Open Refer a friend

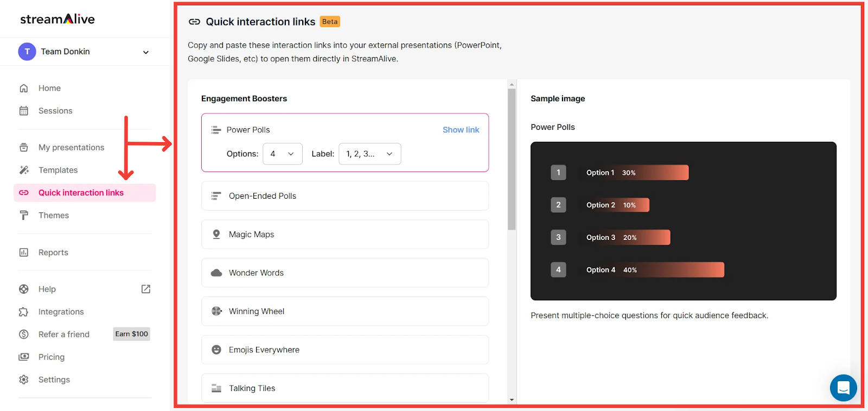(64, 334)
